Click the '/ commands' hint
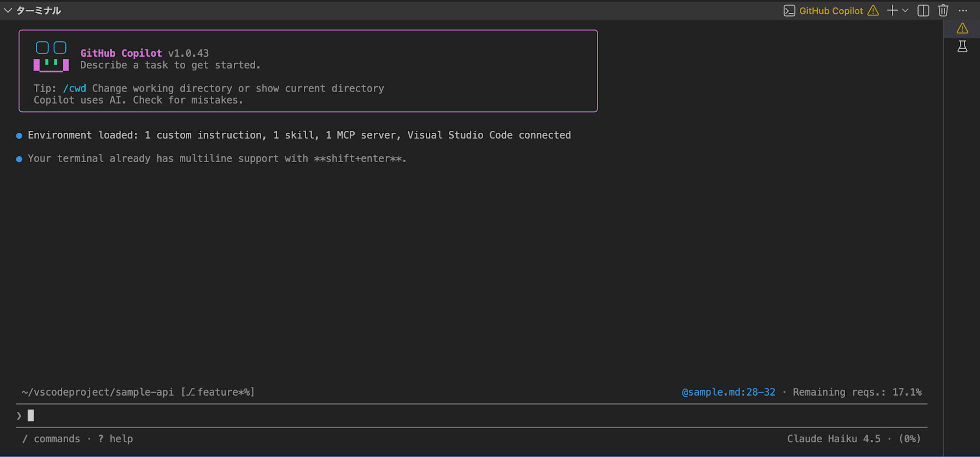This screenshot has height=457, width=980. click(51, 439)
